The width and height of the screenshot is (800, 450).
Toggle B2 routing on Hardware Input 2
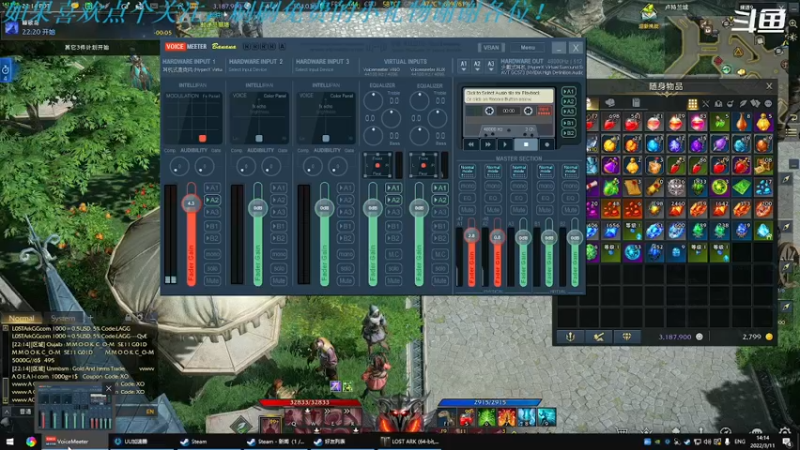point(279,238)
